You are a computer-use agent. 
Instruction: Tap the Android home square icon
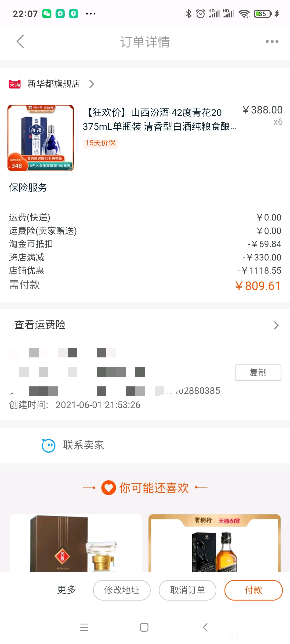point(144,627)
